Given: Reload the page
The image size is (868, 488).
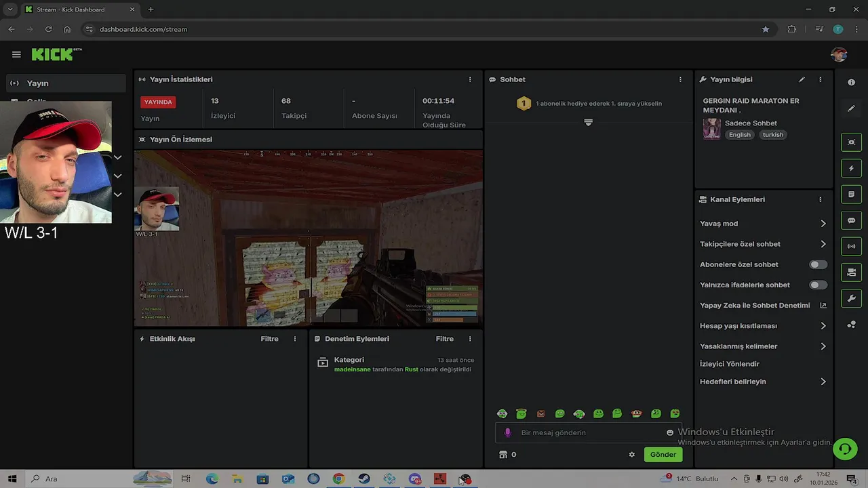Looking at the screenshot, I should point(48,29).
